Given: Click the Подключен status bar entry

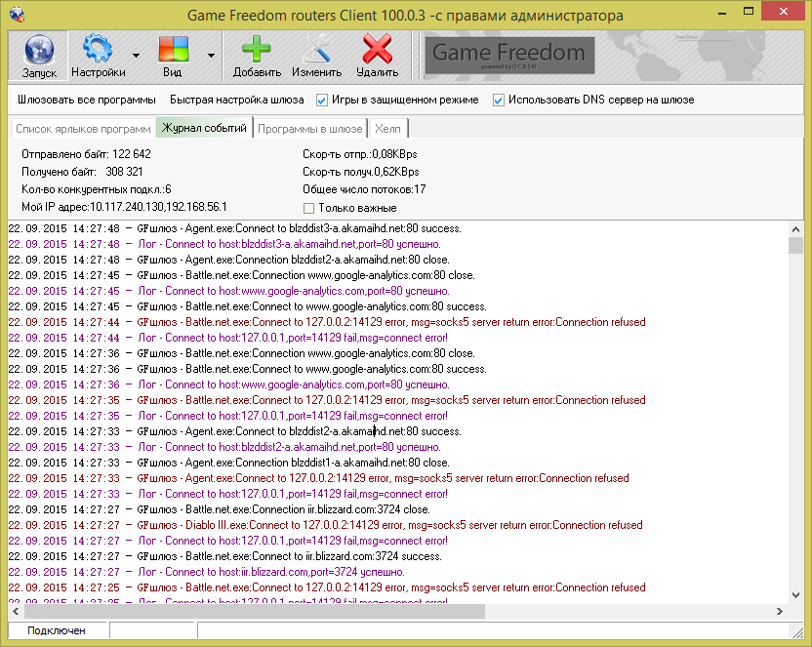Looking at the screenshot, I should point(57,630).
